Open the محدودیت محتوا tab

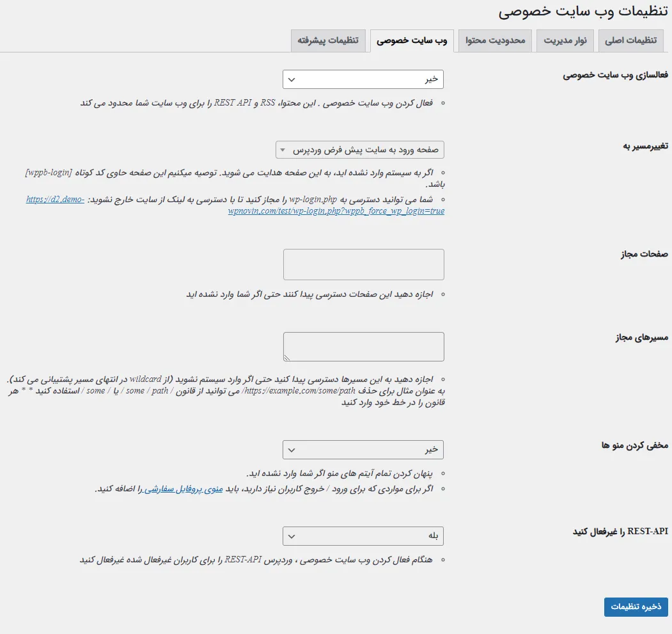[x=495, y=41]
